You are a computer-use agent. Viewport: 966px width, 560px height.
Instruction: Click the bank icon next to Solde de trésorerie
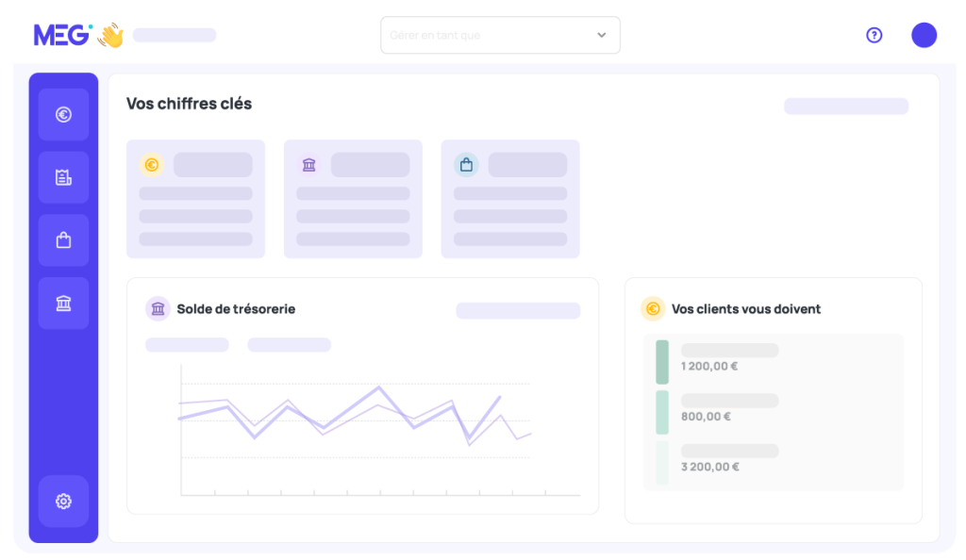(x=157, y=308)
